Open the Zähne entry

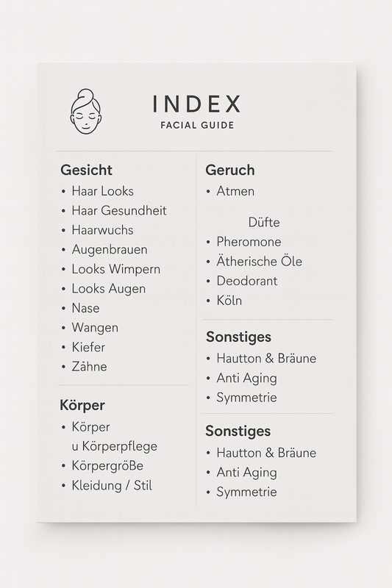(x=89, y=366)
